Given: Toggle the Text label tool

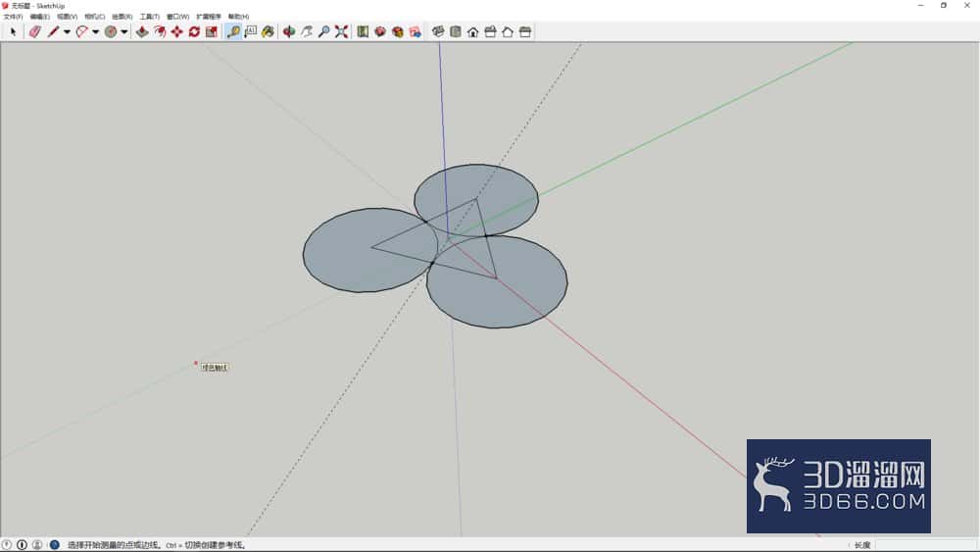Looking at the screenshot, I should (x=251, y=32).
